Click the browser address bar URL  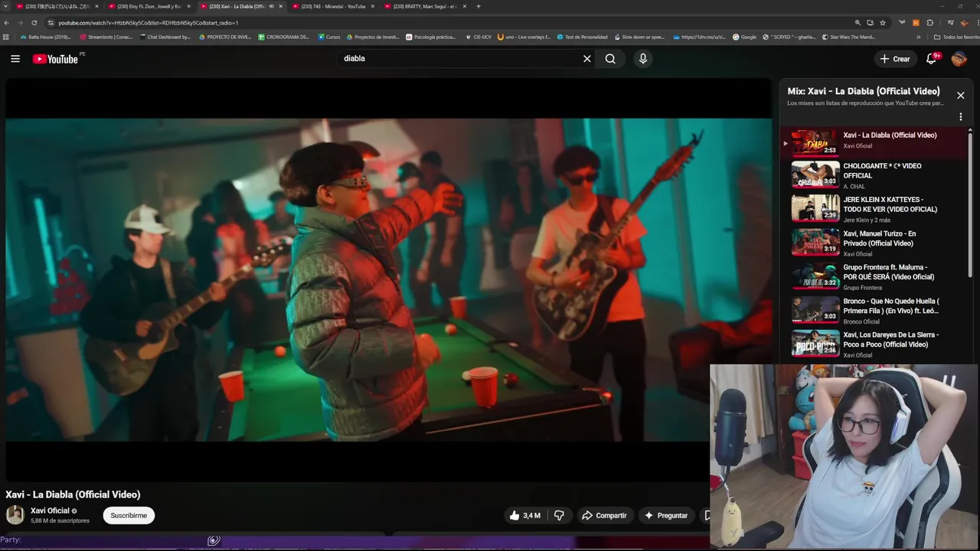pos(149,23)
